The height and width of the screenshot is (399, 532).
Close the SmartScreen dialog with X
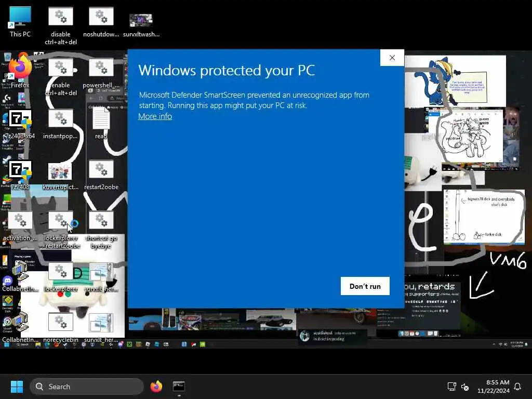click(x=392, y=58)
